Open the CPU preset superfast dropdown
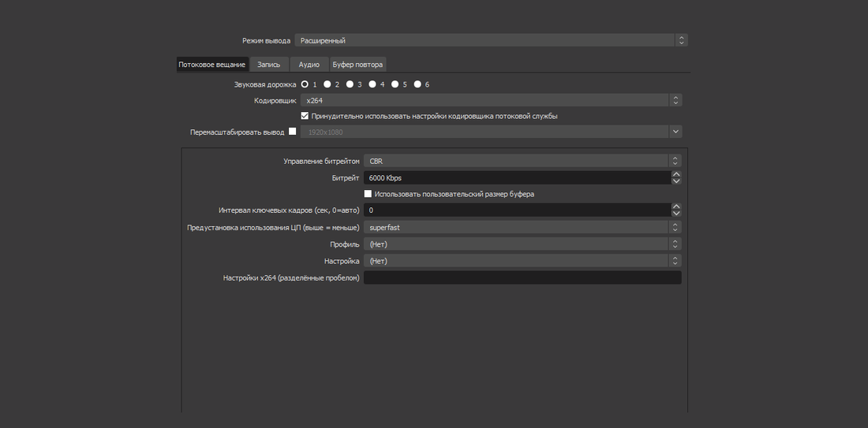Screen dimensions: 868x428 tap(522, 227)
